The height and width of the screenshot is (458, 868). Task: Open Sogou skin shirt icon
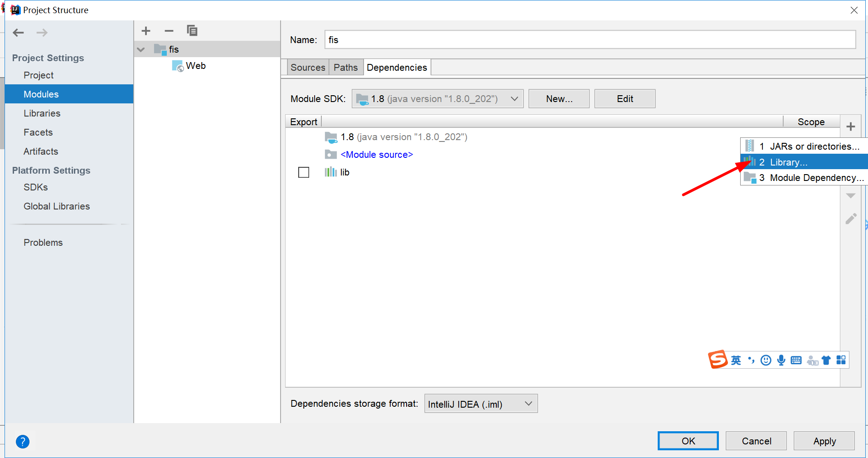826,361
